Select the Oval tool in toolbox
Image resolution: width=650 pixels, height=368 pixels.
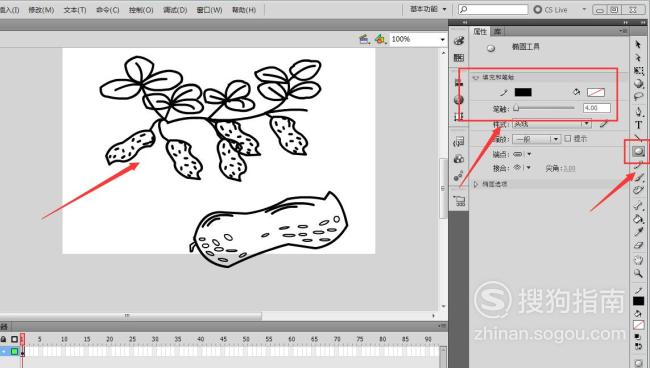tap(638, 151)
